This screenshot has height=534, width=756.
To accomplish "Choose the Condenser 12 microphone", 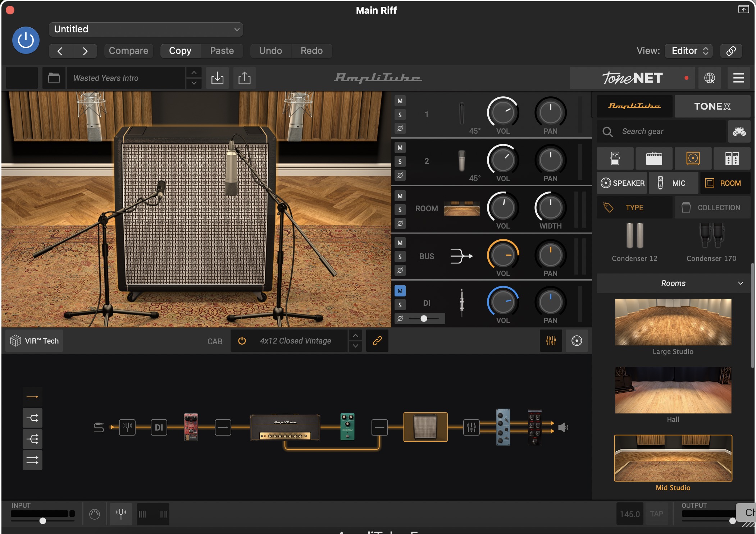I will point(634,242).
